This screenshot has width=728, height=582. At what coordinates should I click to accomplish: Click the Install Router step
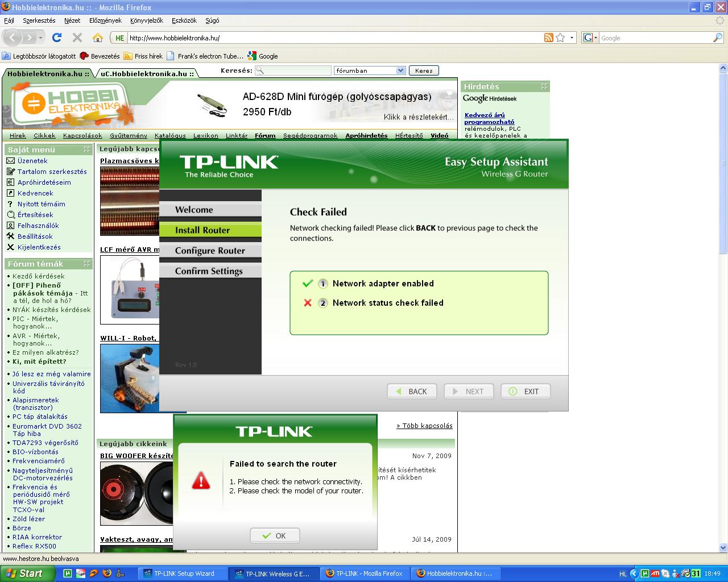(x=210, y=230)
